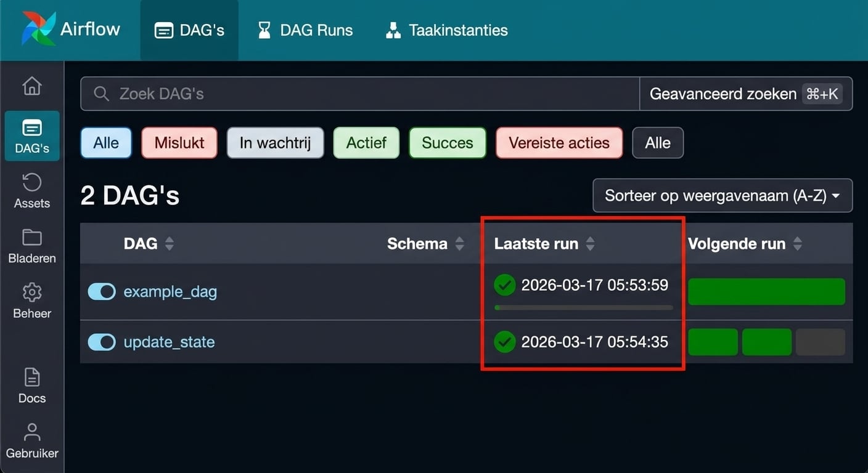Image resolution: width=868 pixels, height=473 pixels.
Task: Open Assets in the sidebar
Action: (32, 190)
